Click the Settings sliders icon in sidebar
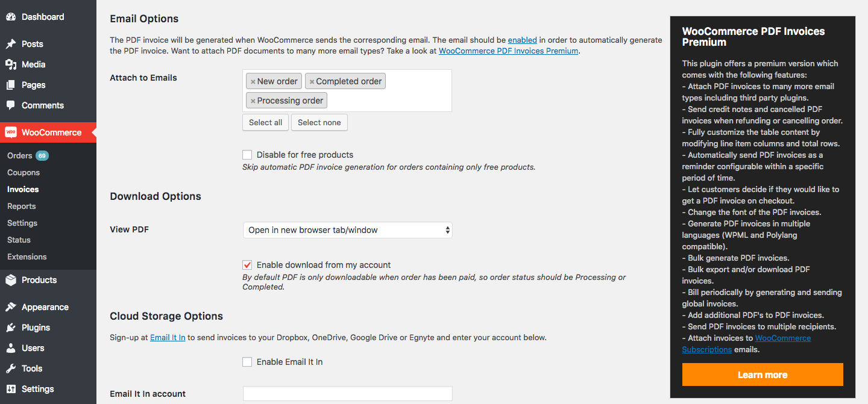The image size is (868, 404). [x=11, y=389]
